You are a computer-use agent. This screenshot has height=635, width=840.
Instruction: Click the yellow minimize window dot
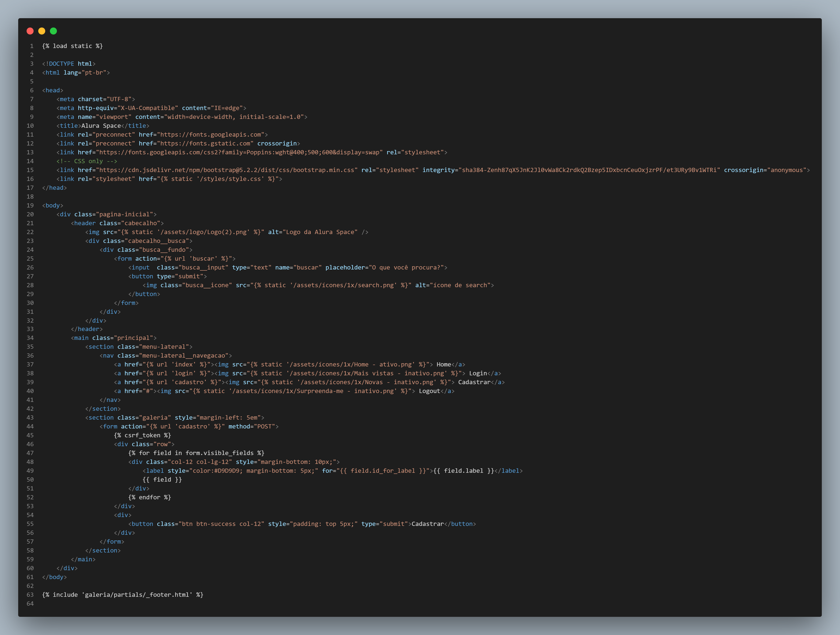click(x=42, y=31)
